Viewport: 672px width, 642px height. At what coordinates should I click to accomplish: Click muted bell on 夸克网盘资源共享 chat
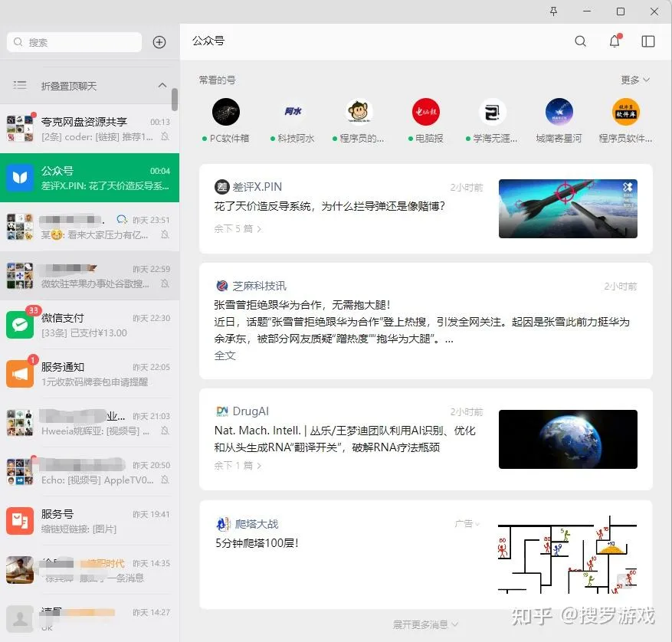coord(165,136)
